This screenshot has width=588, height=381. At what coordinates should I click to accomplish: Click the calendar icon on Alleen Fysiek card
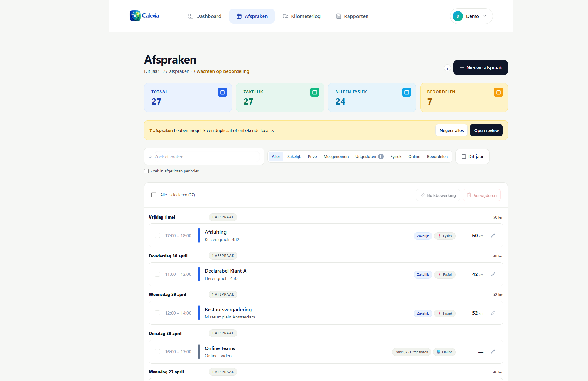point(407,92)
